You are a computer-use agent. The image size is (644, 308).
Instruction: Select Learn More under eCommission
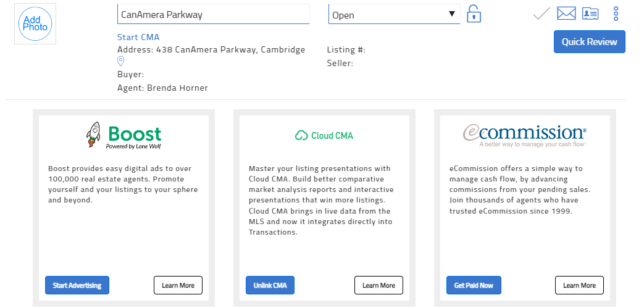click(x=579, y=285)
